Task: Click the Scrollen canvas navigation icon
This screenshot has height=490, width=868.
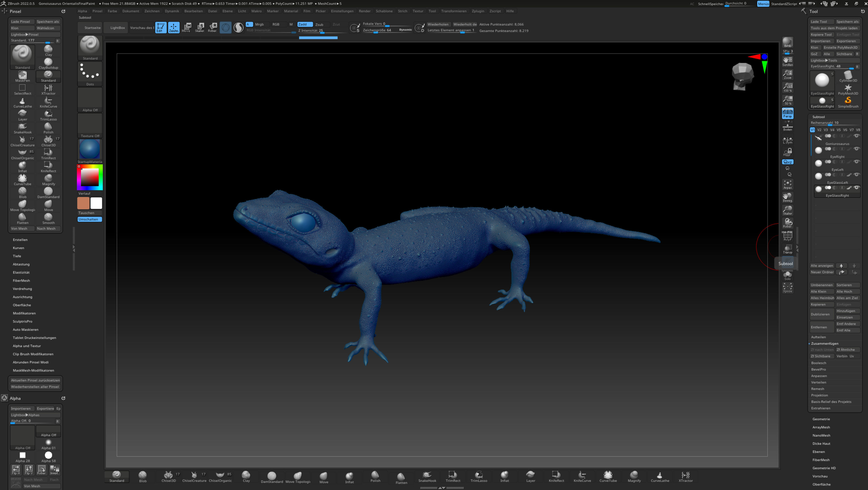Action: 787,61
